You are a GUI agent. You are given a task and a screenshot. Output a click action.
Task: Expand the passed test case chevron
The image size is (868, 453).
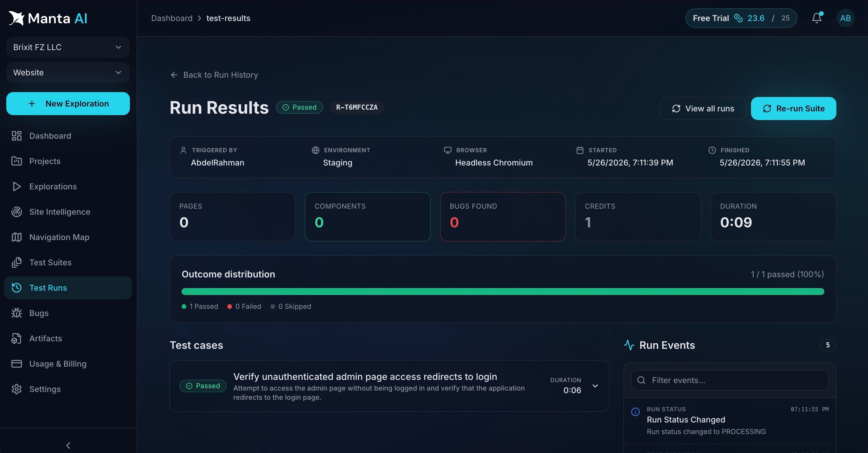pos(595,386)
